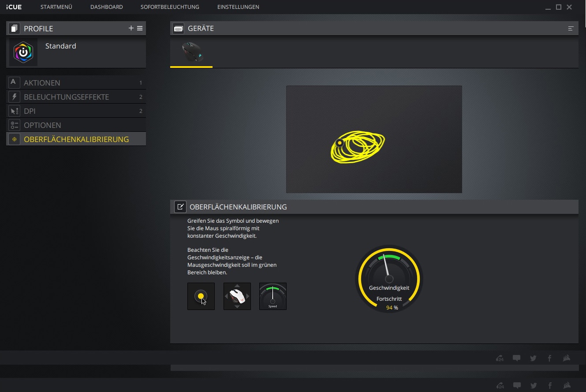Switch to the Dashboard tab
This screenshot has height=392, width=586.
[x=106, y=7]
